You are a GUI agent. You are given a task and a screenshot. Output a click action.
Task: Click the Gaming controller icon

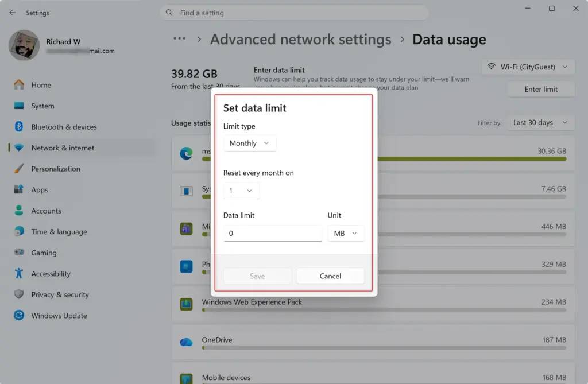(19, 252)
